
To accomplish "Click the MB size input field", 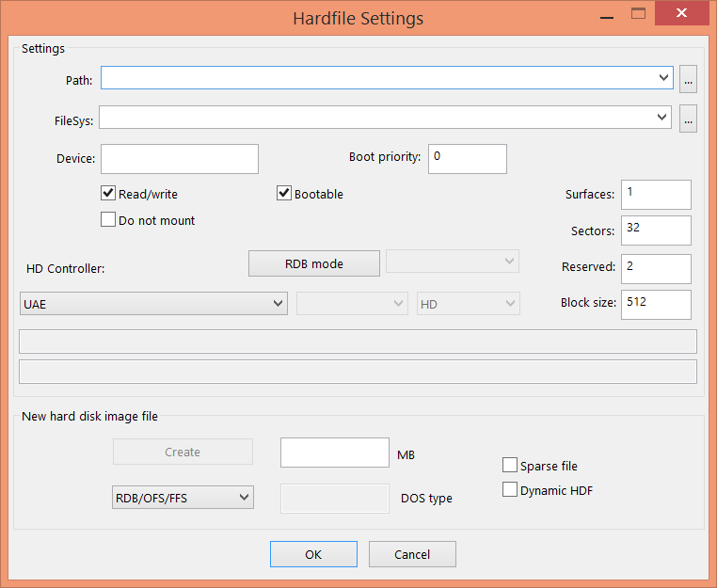I will pos(334,453).
